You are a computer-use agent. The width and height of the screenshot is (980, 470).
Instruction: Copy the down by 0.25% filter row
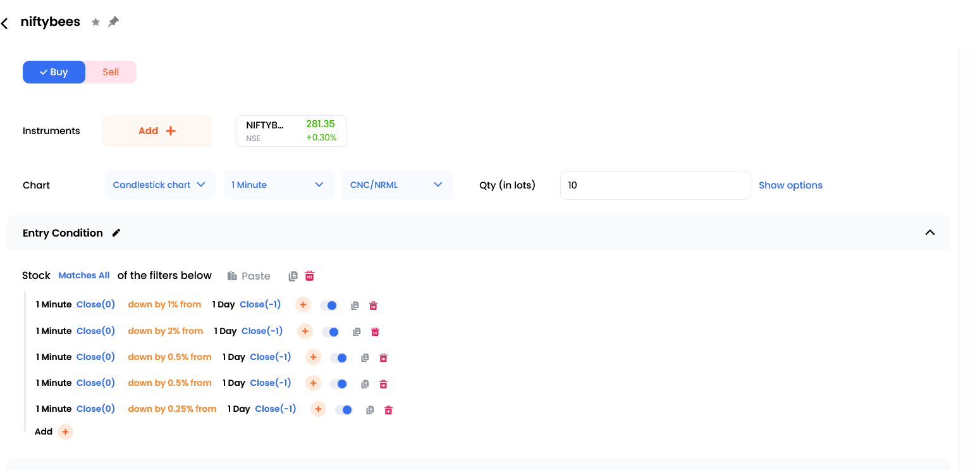click(370, 410)
